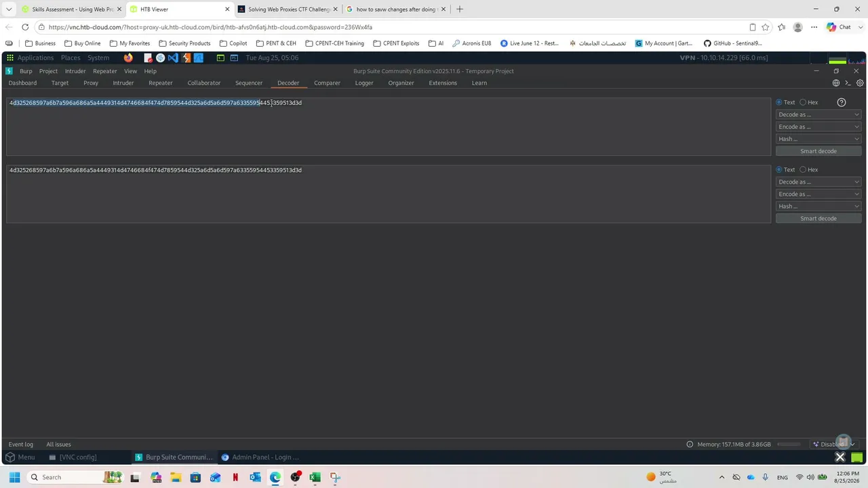Launch Firefox from the top panel

(128, 58)
